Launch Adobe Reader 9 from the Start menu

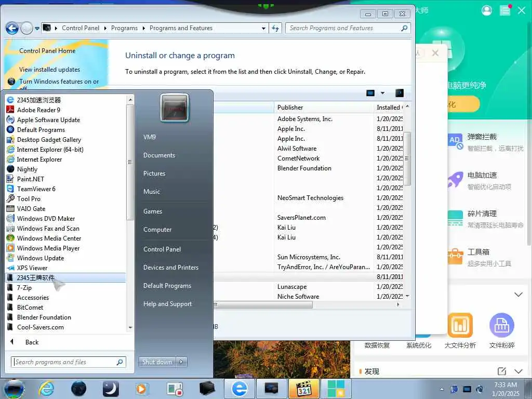pos(38,110)
